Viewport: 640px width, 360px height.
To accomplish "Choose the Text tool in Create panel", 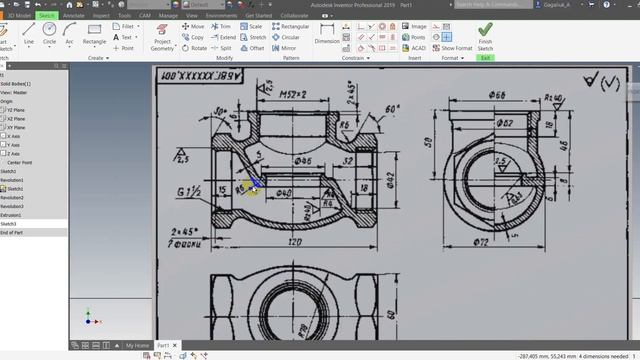I will coord(122,37).
